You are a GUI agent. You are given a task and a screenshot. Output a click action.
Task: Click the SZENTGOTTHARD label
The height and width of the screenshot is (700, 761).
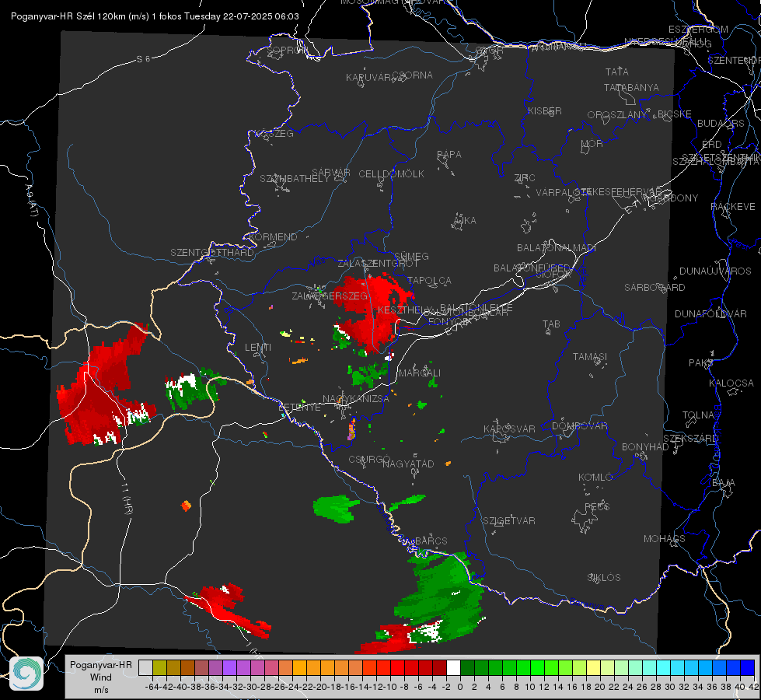(212, 253)
